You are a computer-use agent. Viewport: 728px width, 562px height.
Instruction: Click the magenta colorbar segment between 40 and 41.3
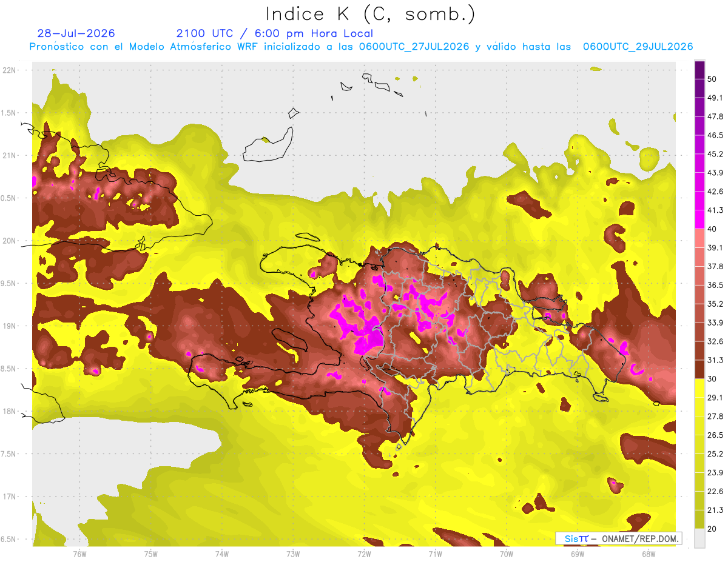click(699, 219)
